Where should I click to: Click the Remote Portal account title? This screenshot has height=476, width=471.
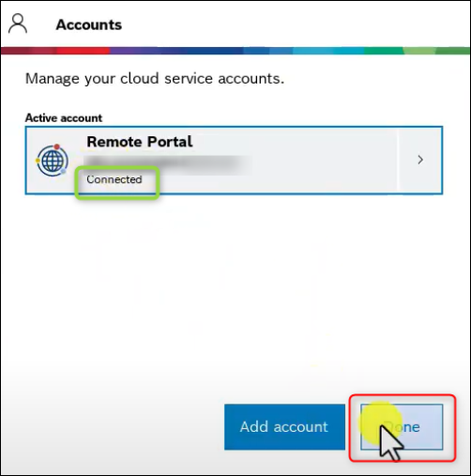(x=140, y=142)
